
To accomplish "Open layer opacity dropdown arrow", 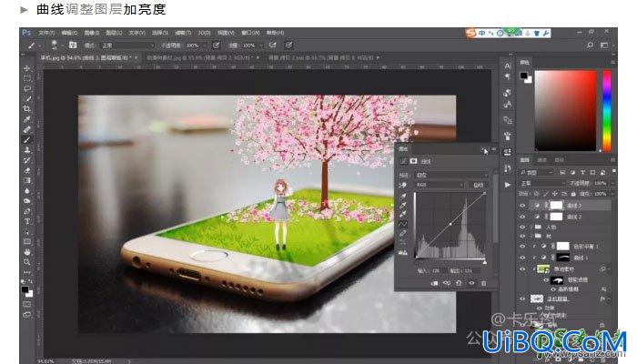I will tap(612, 183).
